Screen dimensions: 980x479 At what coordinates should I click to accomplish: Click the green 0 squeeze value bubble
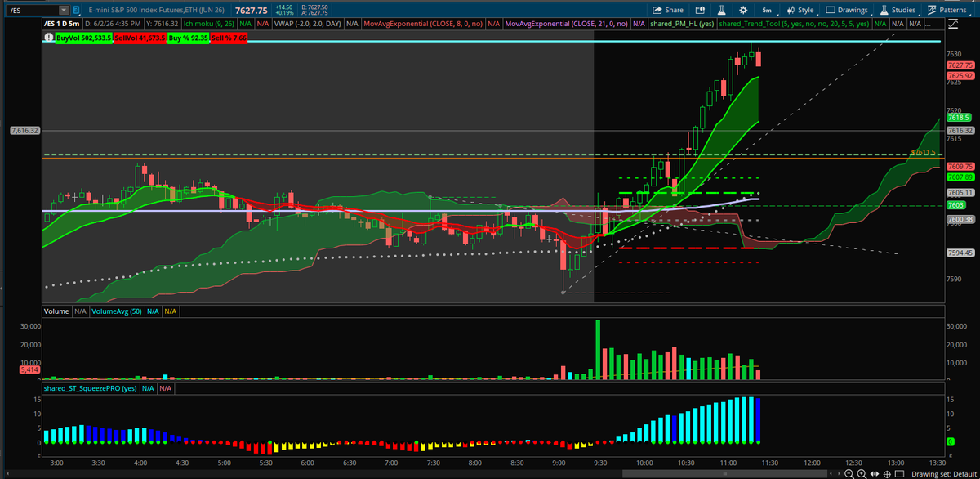[x=950, y=441]
